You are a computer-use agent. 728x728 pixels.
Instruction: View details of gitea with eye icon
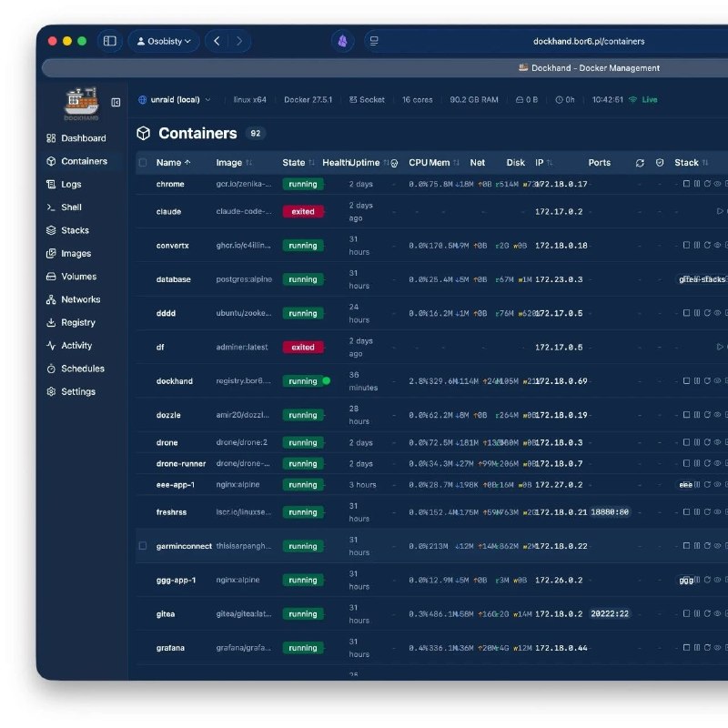point(717,613)
